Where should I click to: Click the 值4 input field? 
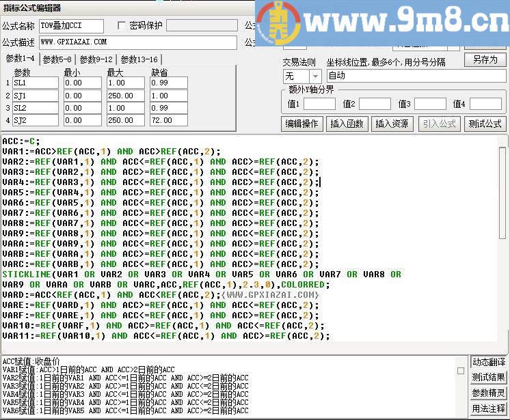pos(485,104)
